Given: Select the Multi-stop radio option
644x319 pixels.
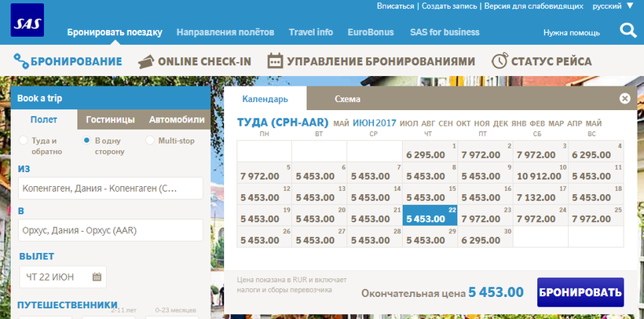Looking at the screenshot, I should (x=150, y=141).
